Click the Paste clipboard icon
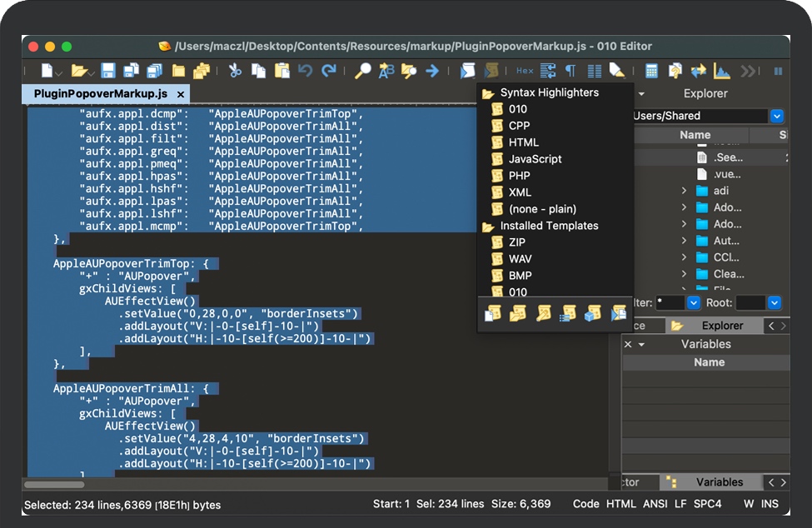This screenshot has height=528, width=812. pos(282,71)
